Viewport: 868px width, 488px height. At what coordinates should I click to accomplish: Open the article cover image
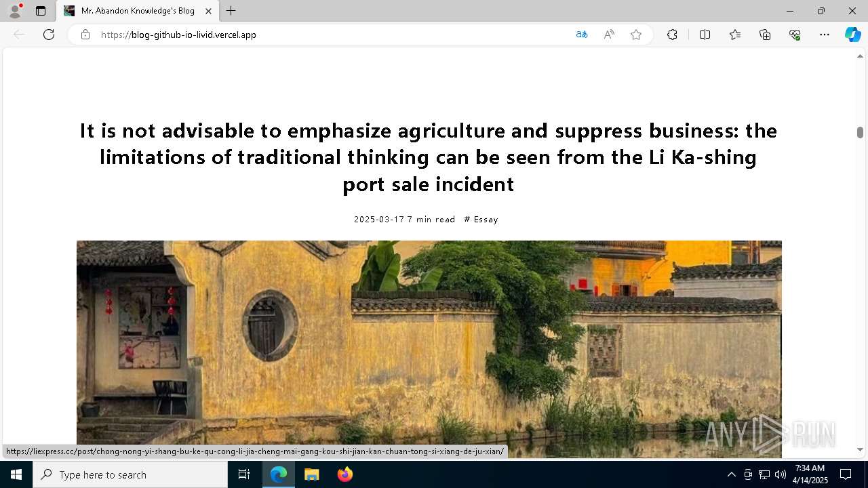pos(429,349)
